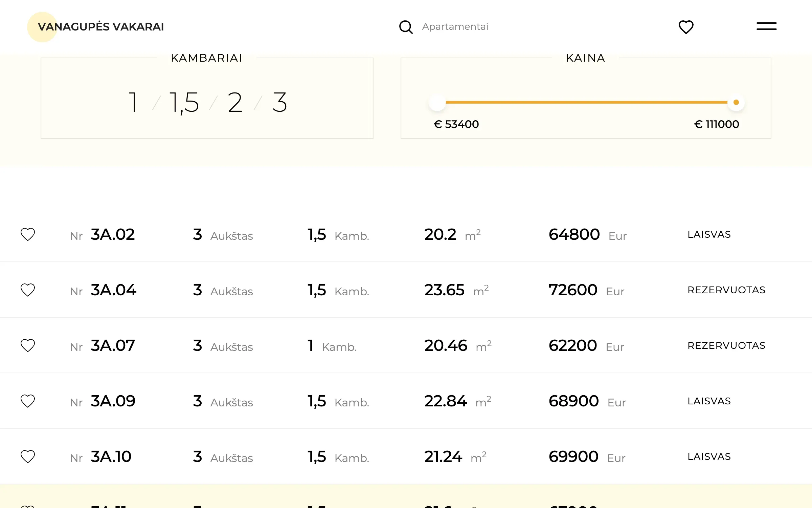Filter by 3 rooms

(280, 102)
